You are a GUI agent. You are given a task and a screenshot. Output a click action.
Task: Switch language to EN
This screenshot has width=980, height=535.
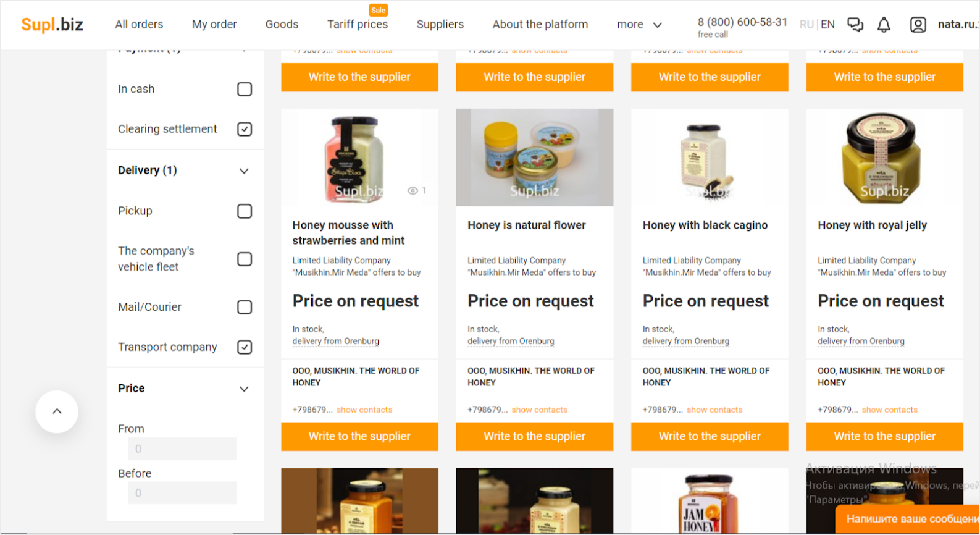coord(827,25)
